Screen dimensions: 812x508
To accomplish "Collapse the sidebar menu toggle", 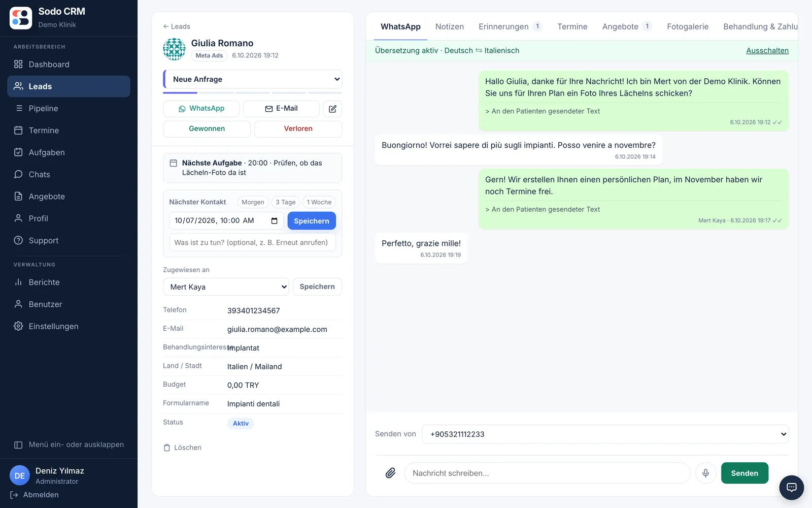I will pyautogui.click(x=69, y=444).
